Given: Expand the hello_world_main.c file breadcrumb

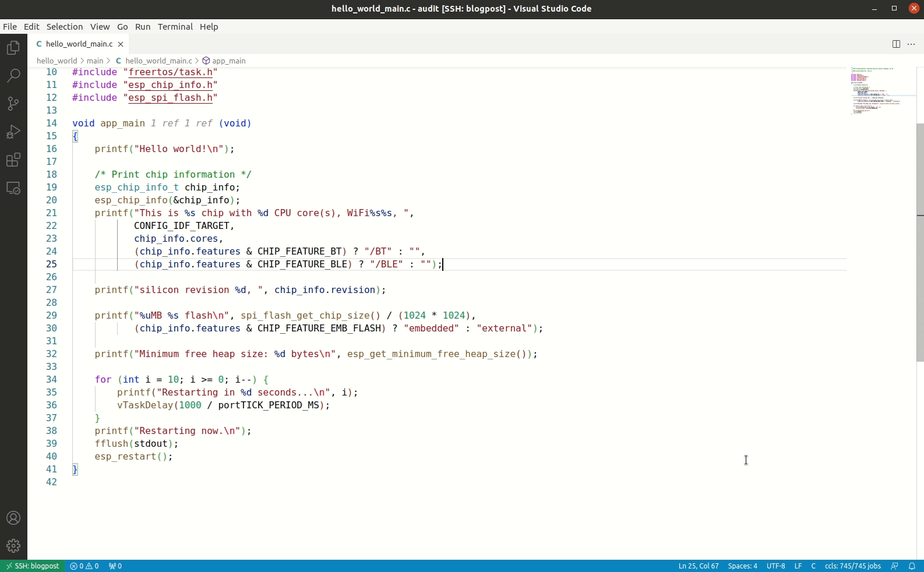Looking at the screenshot, I should 154,61.
